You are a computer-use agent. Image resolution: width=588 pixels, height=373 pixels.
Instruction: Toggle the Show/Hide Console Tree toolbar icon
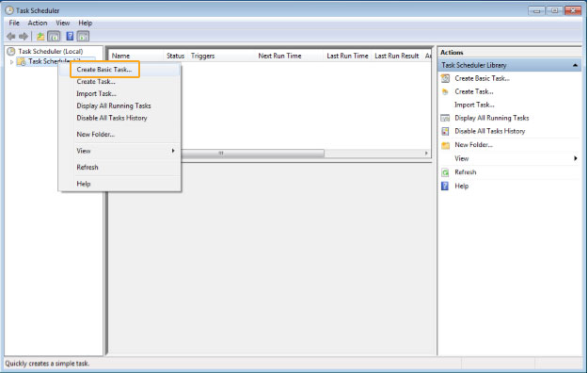[x=54, y=37]
